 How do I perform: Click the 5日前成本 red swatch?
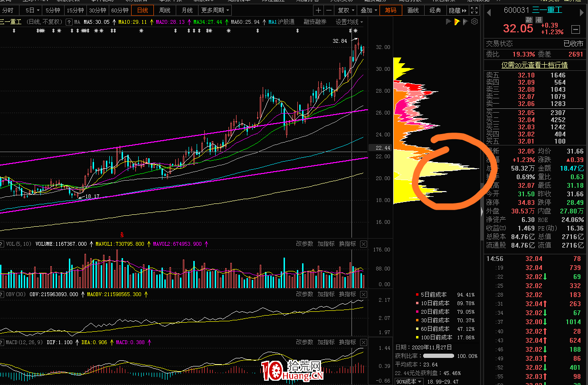[x=417, y=295]
